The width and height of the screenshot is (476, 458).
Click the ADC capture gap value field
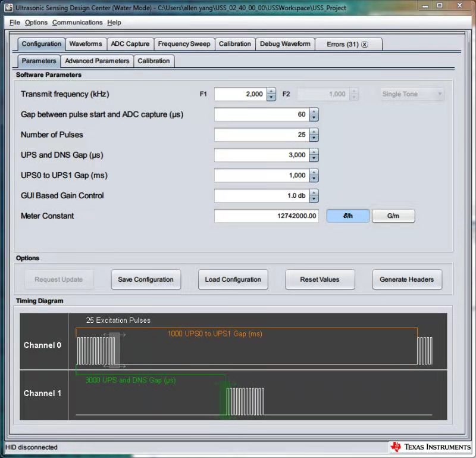262,114
